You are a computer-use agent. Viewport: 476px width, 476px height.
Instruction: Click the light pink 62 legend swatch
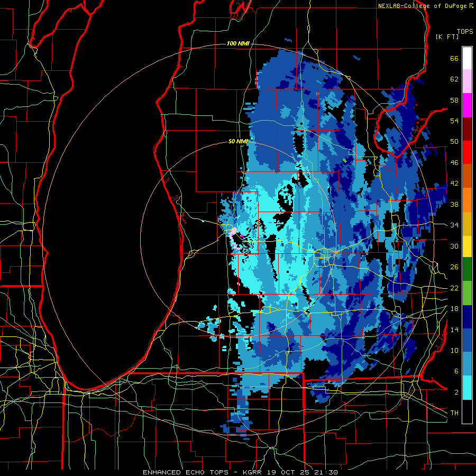(x=467, y=81)
